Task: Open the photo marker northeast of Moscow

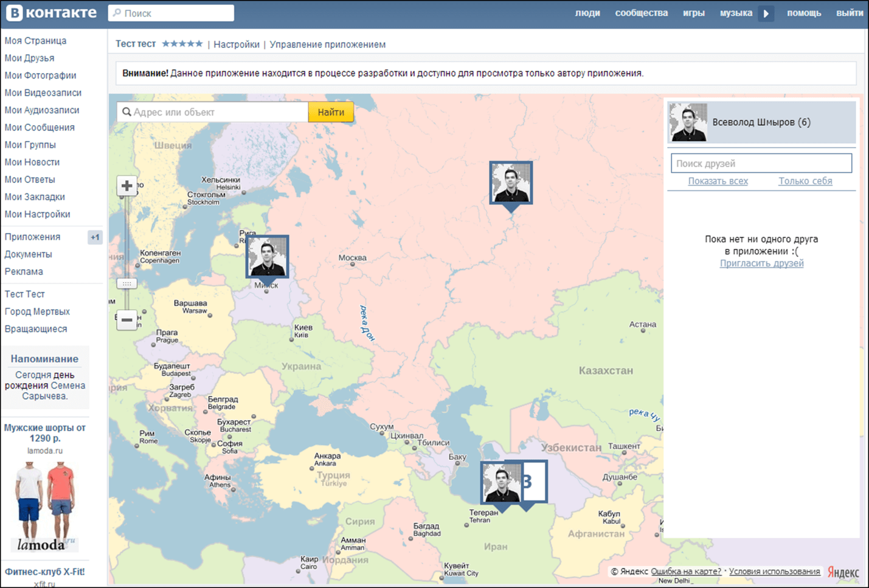Action: 511,182
